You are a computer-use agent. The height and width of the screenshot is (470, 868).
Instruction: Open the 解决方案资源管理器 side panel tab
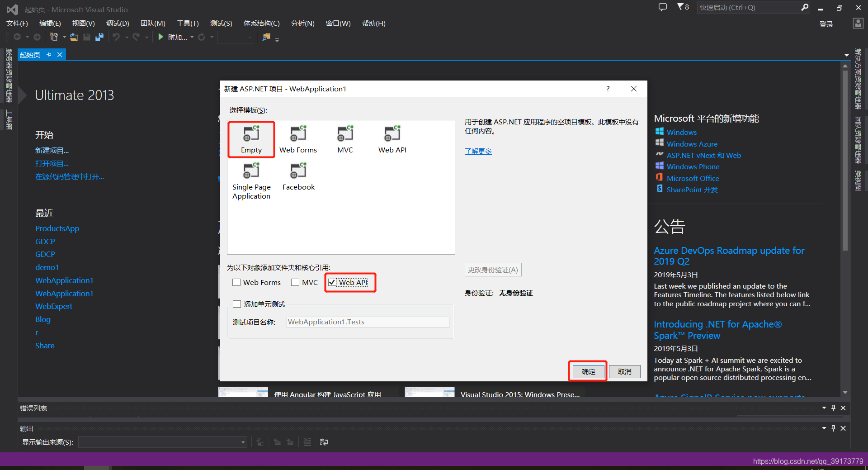tap(858, 79)
